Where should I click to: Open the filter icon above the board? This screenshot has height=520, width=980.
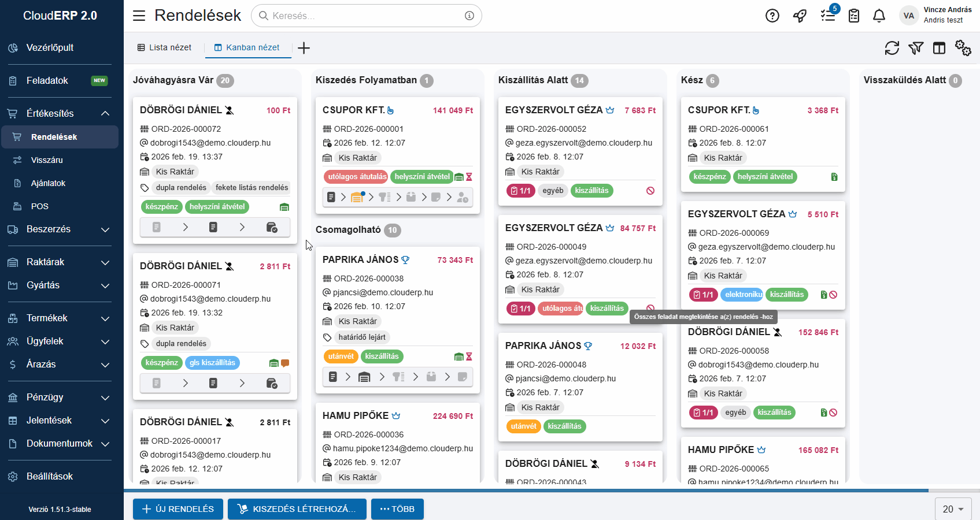[x=916, y=49]
